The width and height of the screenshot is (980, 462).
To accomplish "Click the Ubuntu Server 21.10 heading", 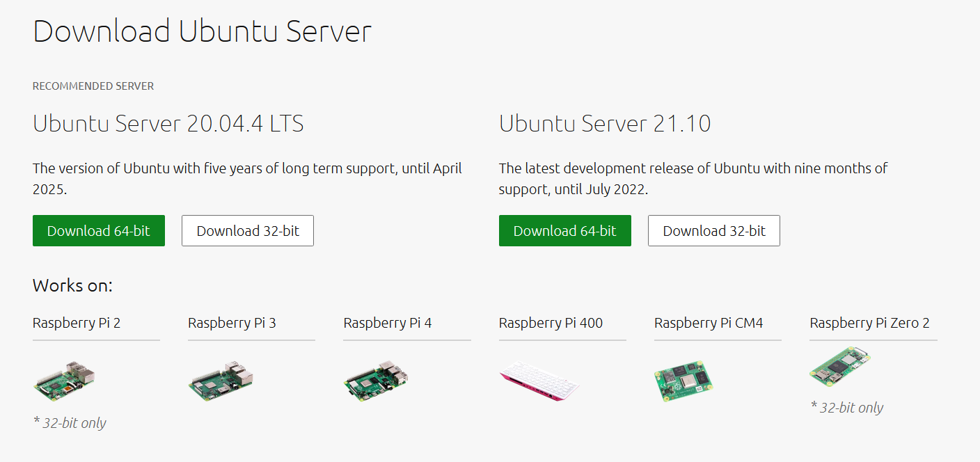I will (x=605, y=124).
